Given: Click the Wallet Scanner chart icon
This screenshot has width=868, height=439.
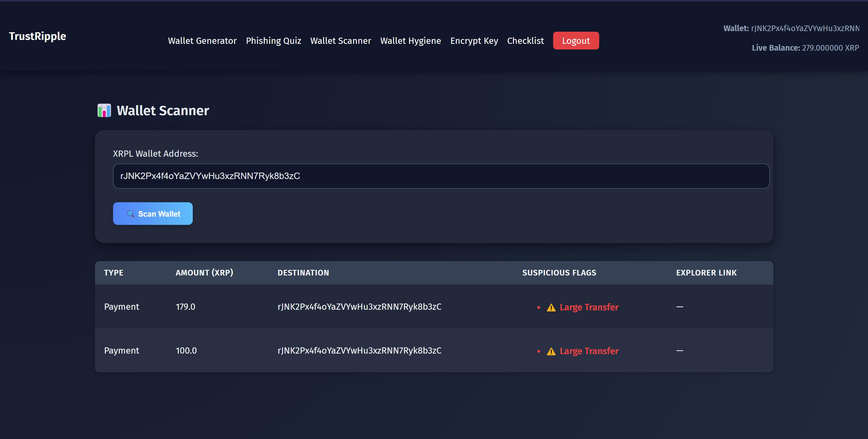Looking at the screenshot, I should point(104,111).
